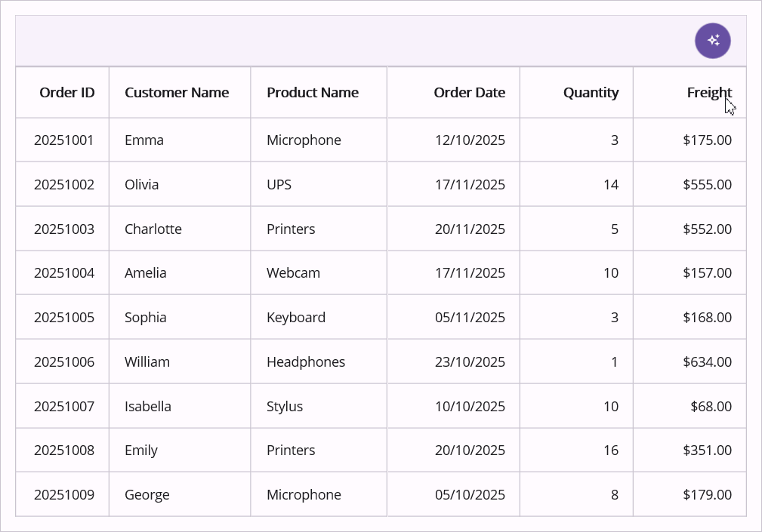Click the Stylus product cell
The image size is (762, 532).
(x=285, y=407)
